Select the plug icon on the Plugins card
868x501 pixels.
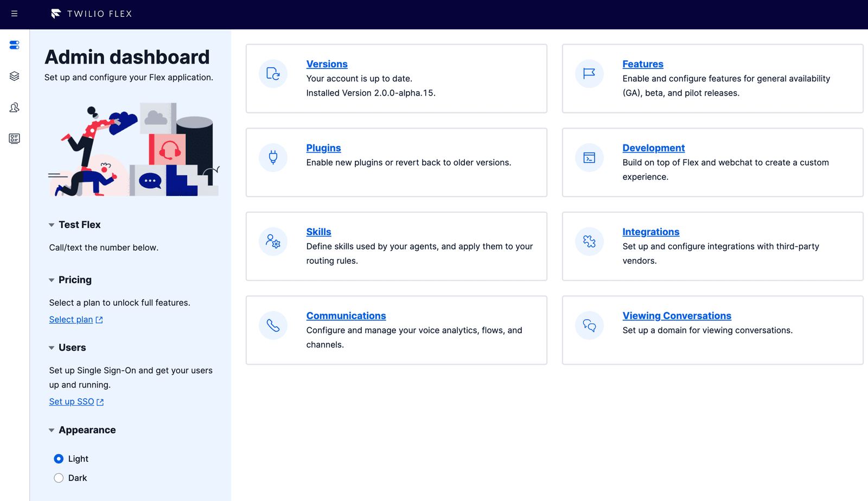coord(273,157)
